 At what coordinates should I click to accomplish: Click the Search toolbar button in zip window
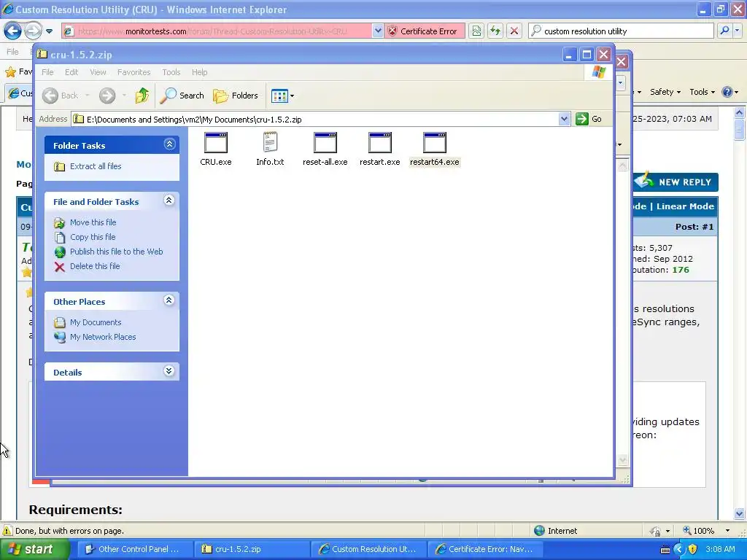point(182,96)
